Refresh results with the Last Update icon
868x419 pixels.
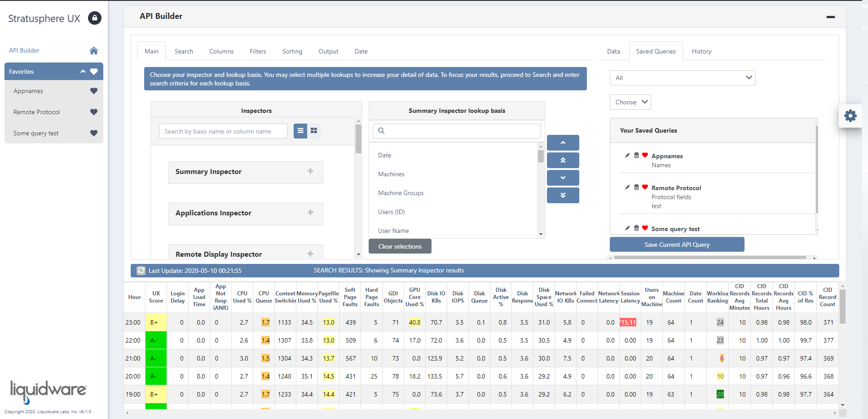[x=141, y=271]
